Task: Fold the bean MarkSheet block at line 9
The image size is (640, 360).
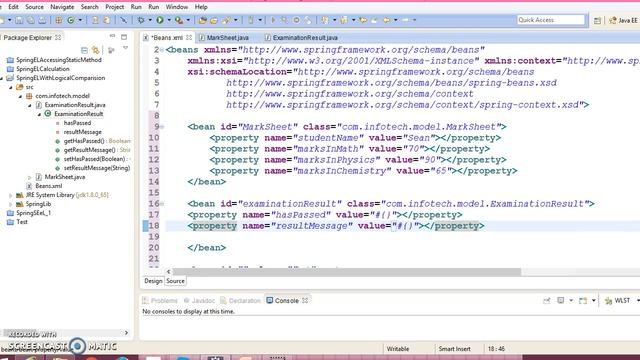Action: pos(162,127)
